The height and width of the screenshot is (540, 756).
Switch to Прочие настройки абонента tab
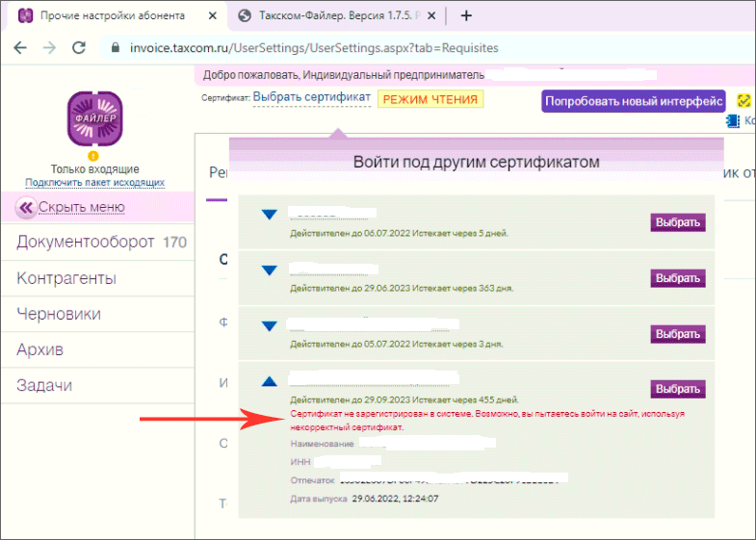[x=113, y=16]
